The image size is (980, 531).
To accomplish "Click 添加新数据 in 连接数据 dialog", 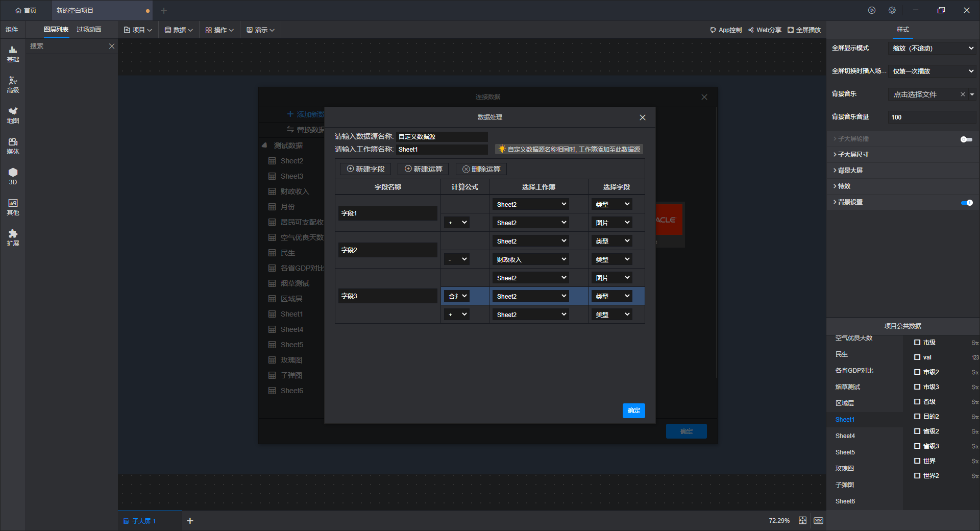I will click(306, 114).
